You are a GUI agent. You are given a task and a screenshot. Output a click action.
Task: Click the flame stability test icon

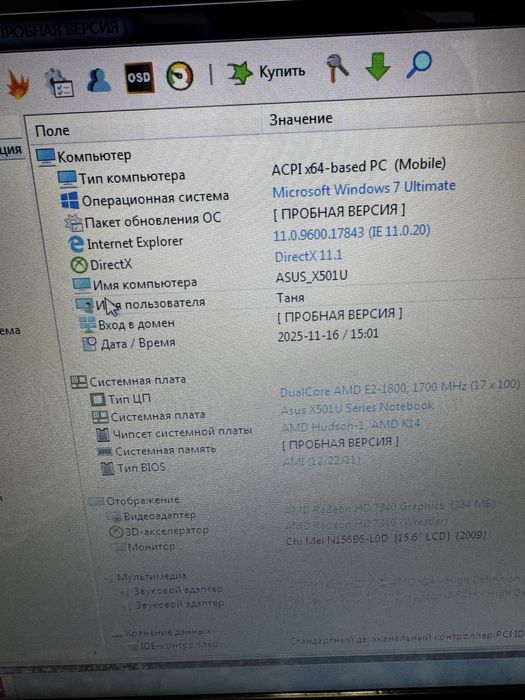pyautogui.click(x=18, y=85)
